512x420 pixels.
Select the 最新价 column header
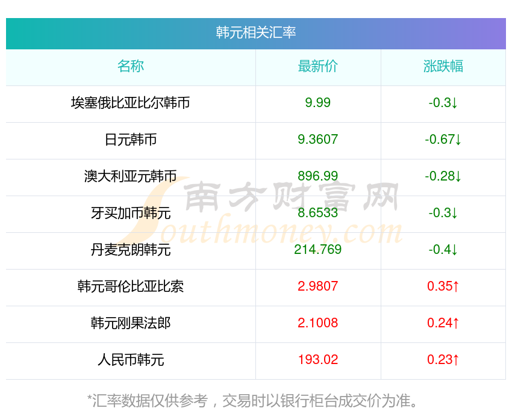coord(317,66)
